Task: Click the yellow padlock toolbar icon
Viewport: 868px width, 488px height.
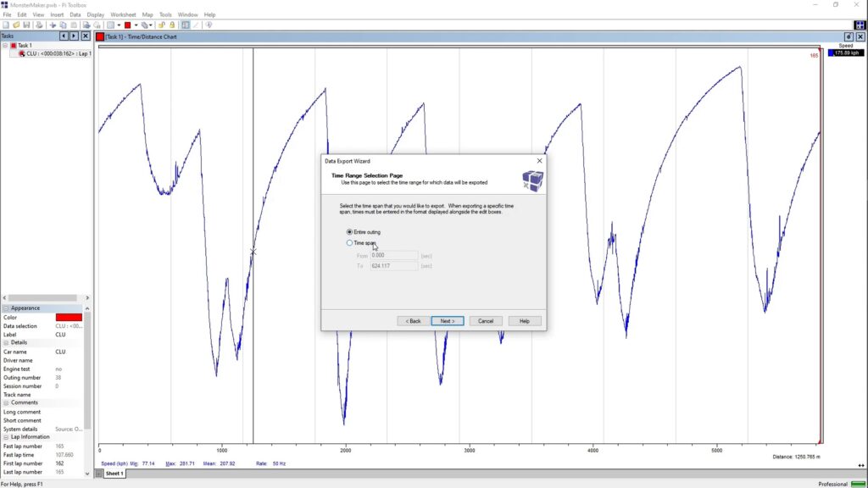Action: (x=172, y=24)
